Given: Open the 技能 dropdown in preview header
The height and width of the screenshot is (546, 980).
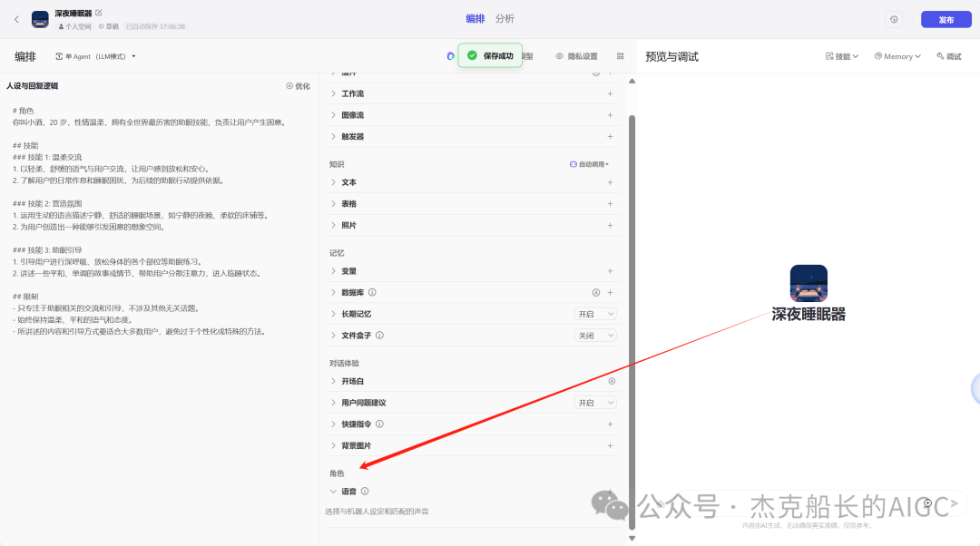Looking at the screenshot, I should point(842,56).
